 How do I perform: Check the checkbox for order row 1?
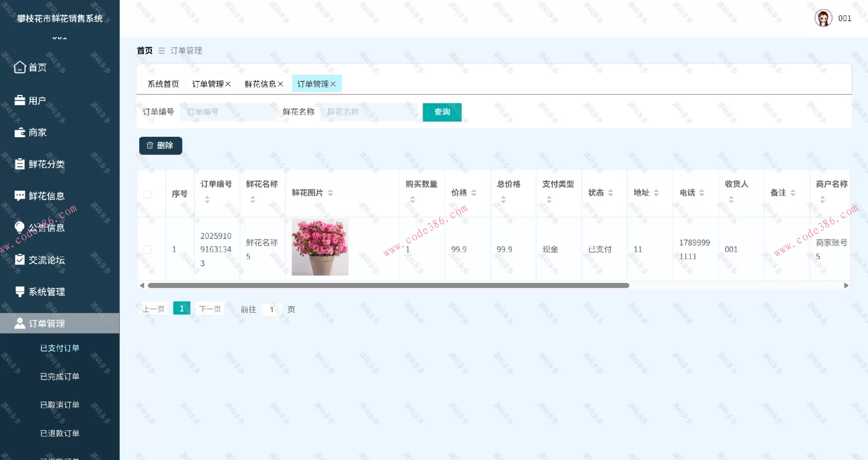click(147, 249)
